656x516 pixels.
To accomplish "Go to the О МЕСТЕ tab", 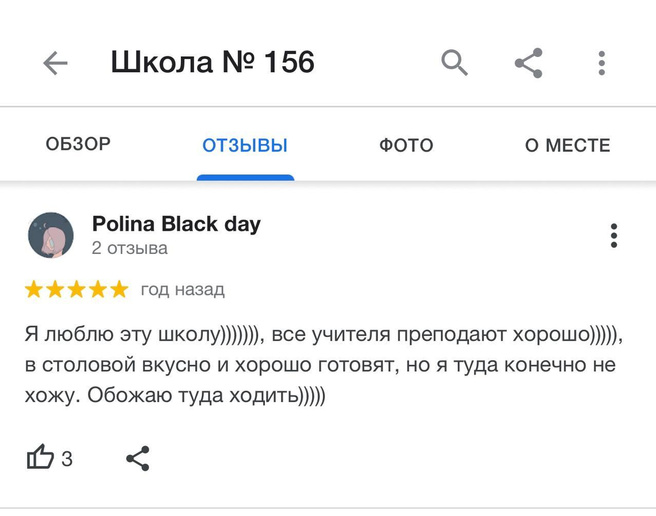I will [x=567, y=146].
